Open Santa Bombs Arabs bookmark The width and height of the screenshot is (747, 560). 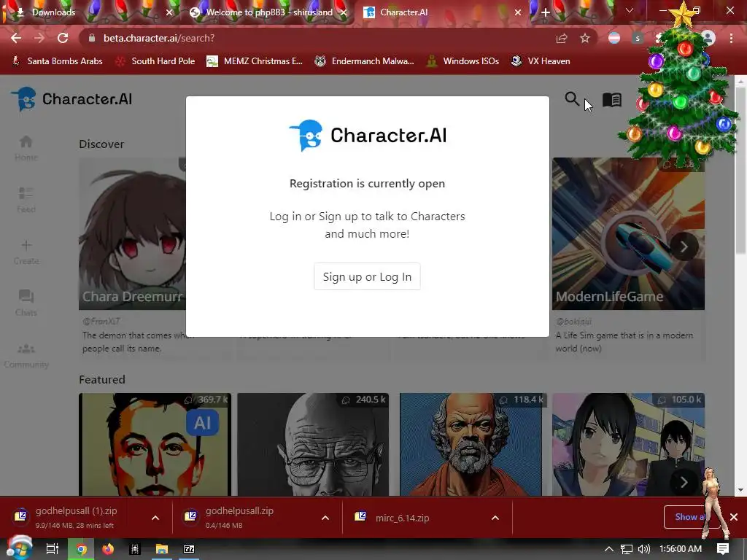pyautogui.click(x=57, y=61)
